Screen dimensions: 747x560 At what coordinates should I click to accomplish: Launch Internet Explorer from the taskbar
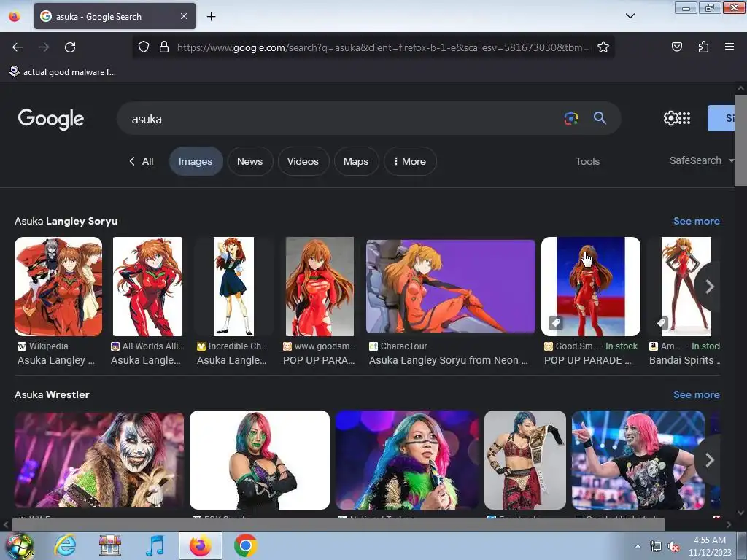coord(65,545)
